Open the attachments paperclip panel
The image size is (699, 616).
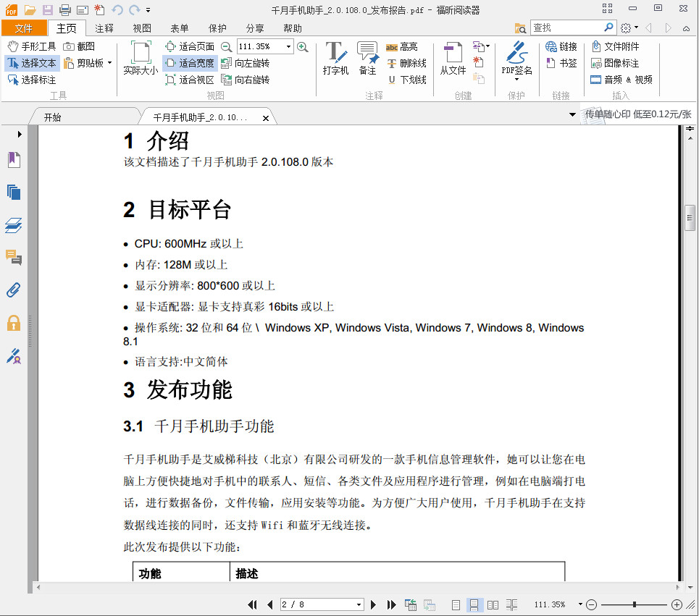tap(14, 290)
